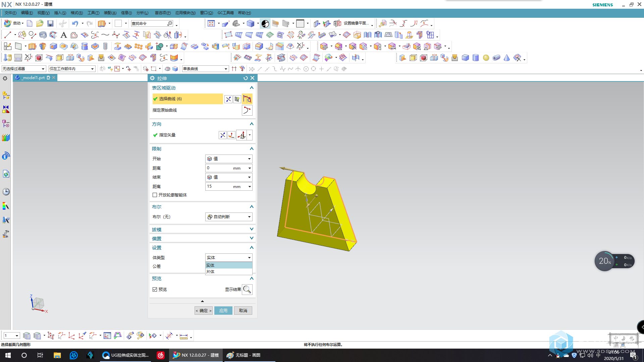
Task: Open Task View on the taskbar
Action: pyautogui.click(x=40, y=355)
